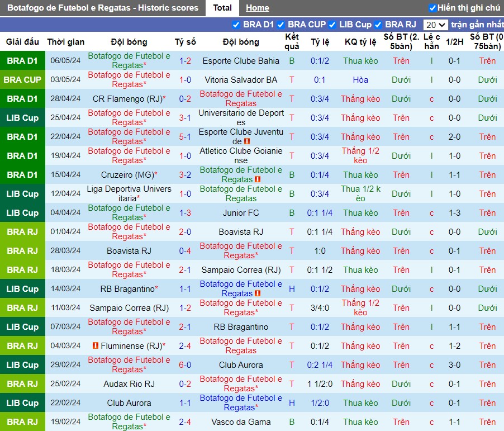504x431 pixels.
Task: Click the Kết quả column header
Action: 292,42
